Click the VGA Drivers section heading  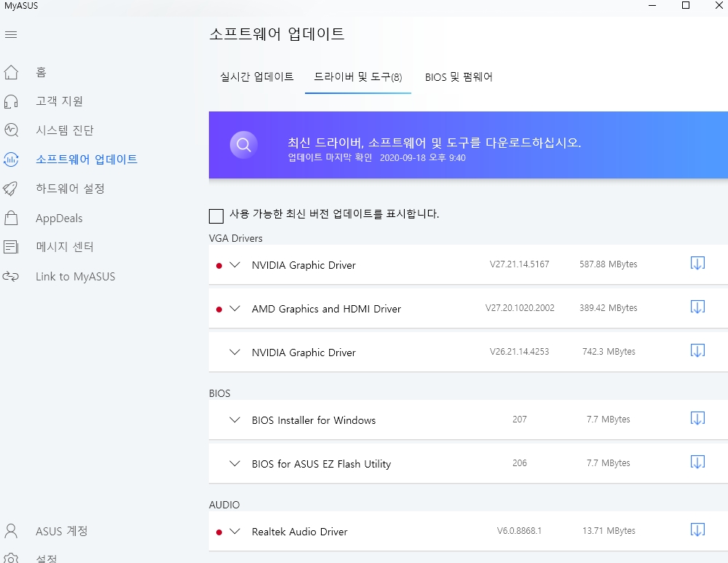coord(236,238)
